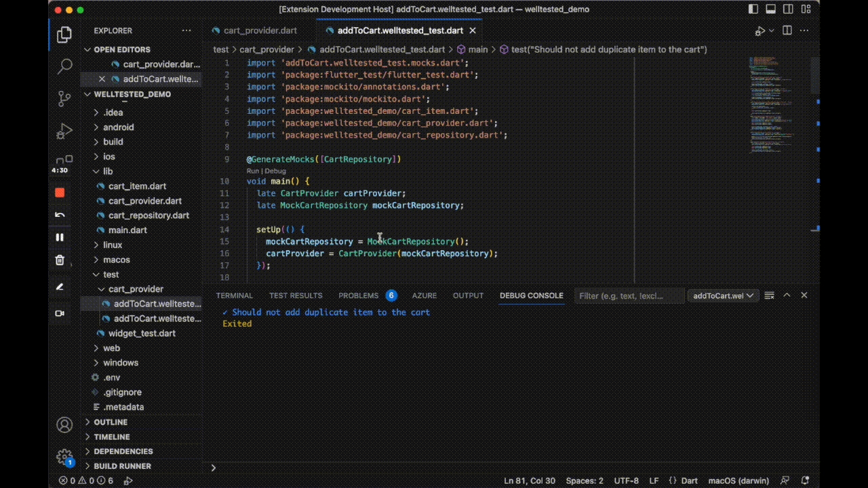Open the Search view in activity bar
The image size is (868, 488).
coord(64,66)
